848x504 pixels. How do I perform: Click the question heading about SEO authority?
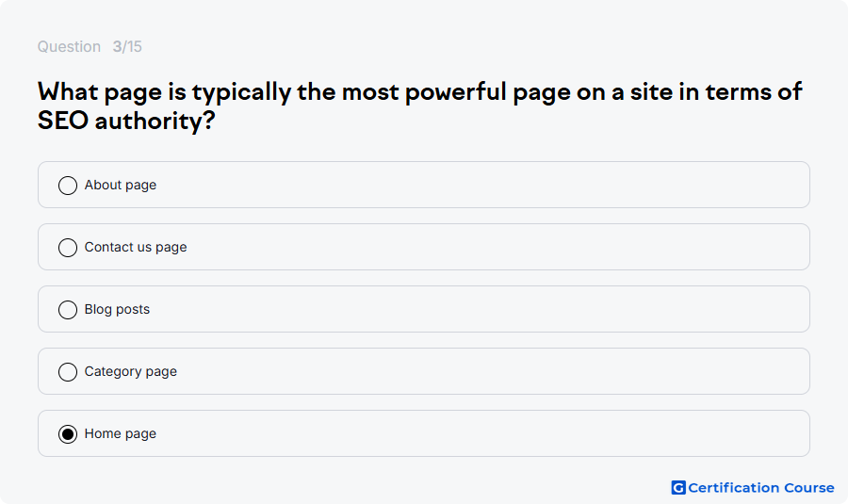(419, 106)
